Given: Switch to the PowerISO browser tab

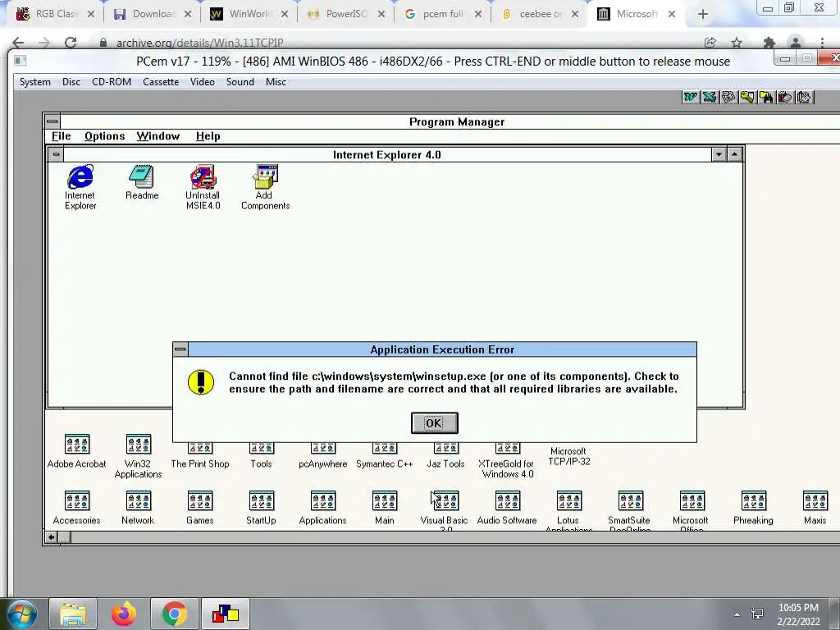Looking at the screenshot, I should [345, 14].
